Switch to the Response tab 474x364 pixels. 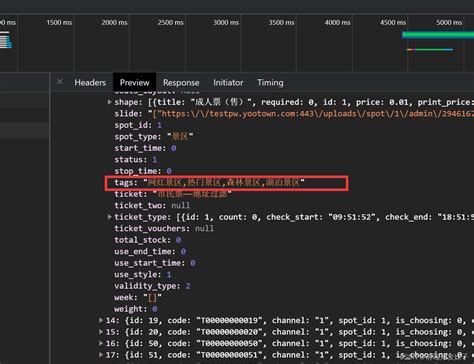coord(181,83)
